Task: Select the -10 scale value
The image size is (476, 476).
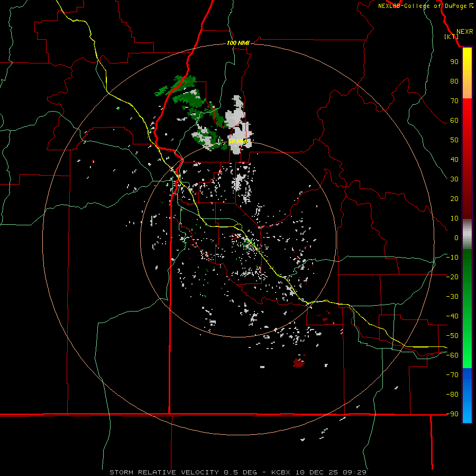Action: (x=452, y=258)
